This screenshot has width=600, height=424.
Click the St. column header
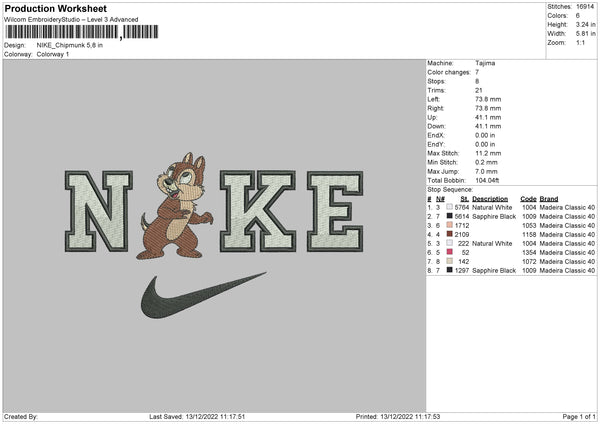click(465, 199)
